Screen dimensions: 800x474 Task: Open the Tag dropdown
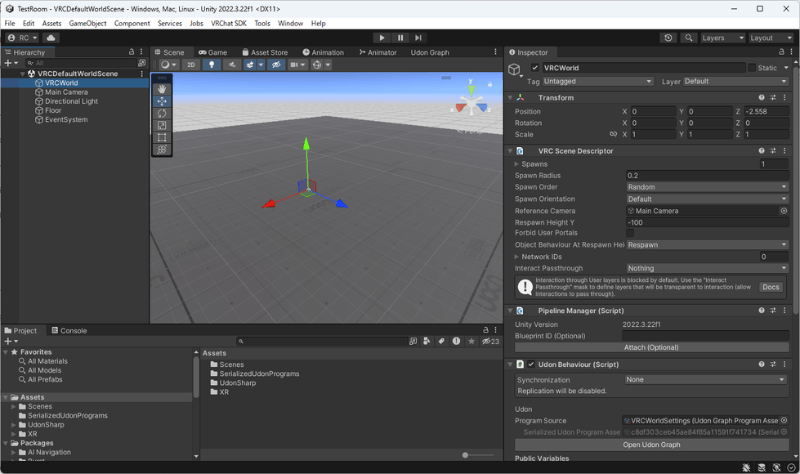point(598,81)
